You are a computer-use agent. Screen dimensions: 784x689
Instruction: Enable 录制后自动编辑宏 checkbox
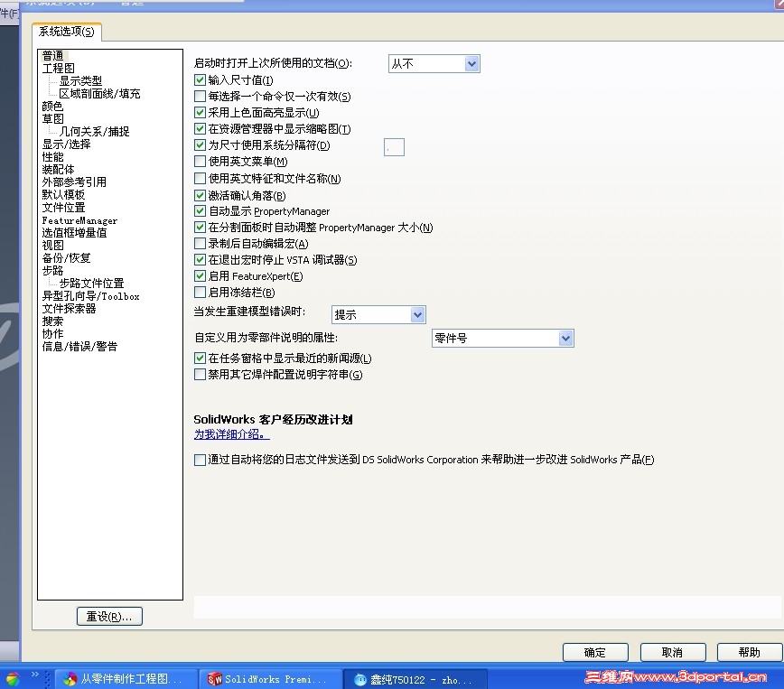click(200, 244)
